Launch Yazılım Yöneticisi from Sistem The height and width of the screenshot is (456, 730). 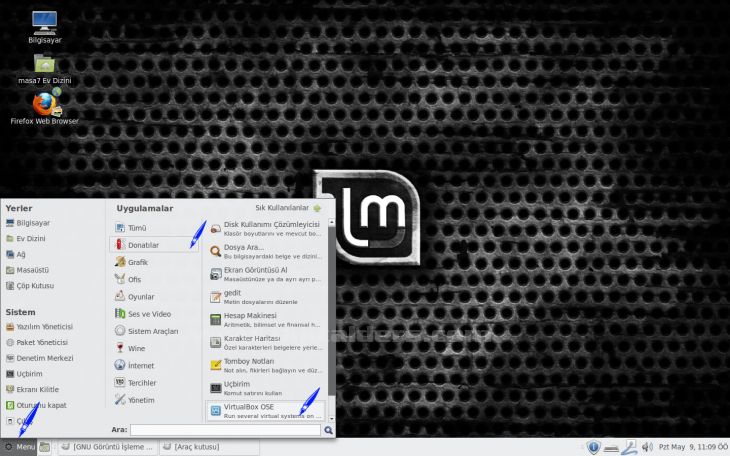click(39, 327)
